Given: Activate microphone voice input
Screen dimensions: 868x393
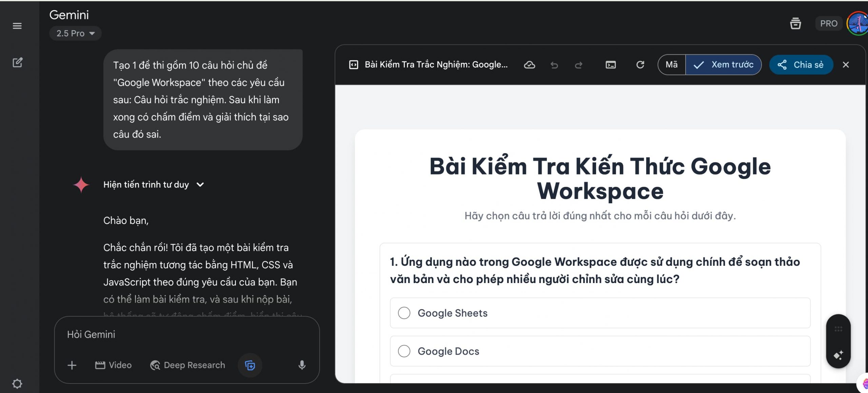Looking at the screenshot, I should [302, 365].
